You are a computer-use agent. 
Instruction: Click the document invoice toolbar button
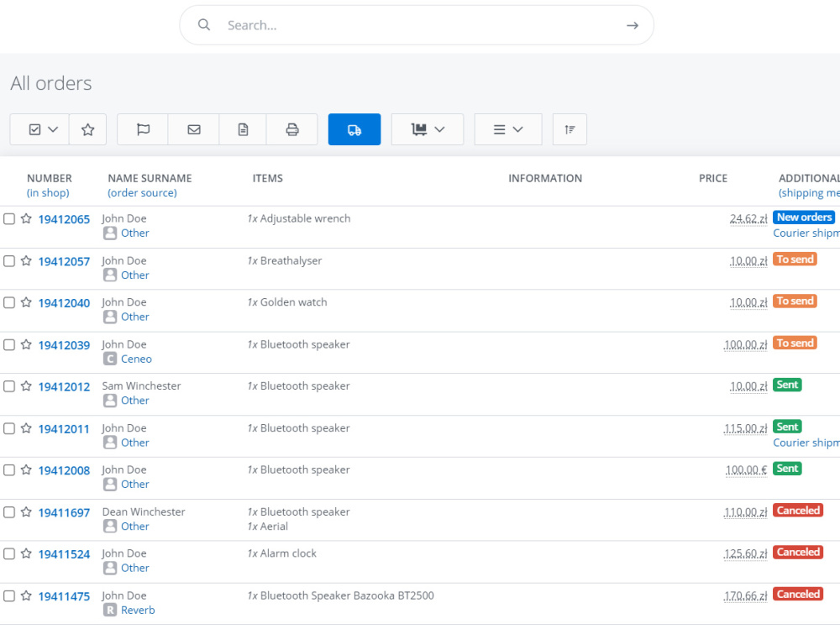[x=244, y=129]
